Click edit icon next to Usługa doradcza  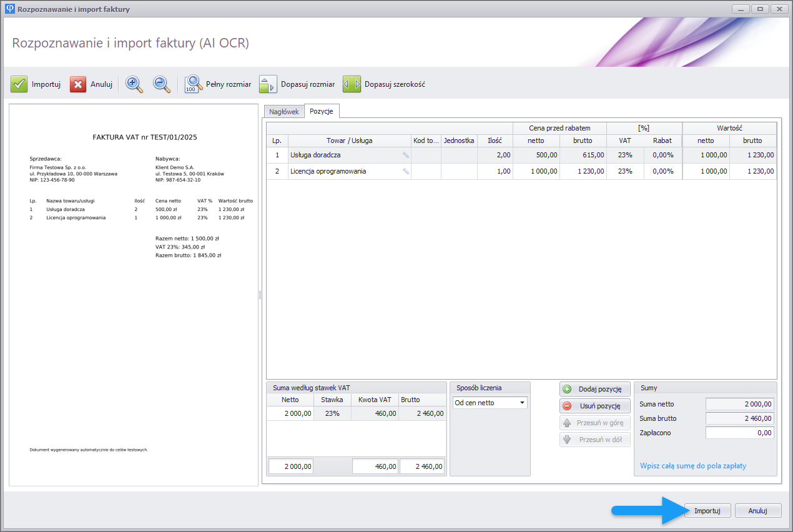point(405,155)
